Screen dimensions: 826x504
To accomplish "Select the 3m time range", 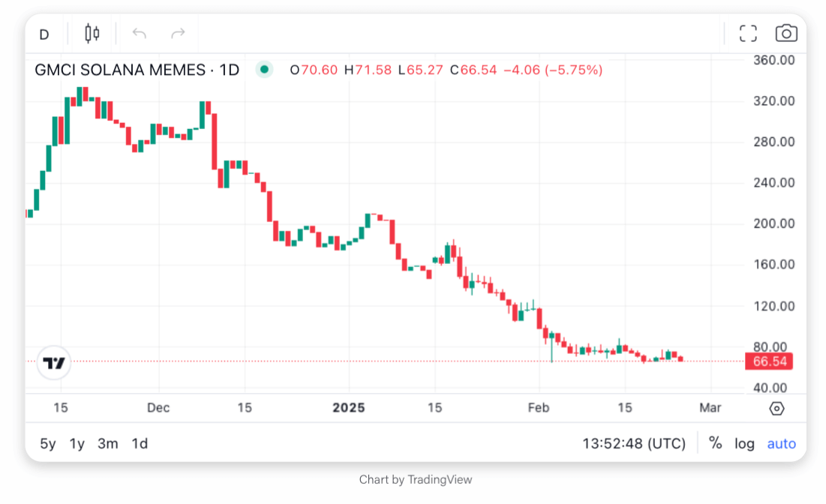I will (108, 444).
